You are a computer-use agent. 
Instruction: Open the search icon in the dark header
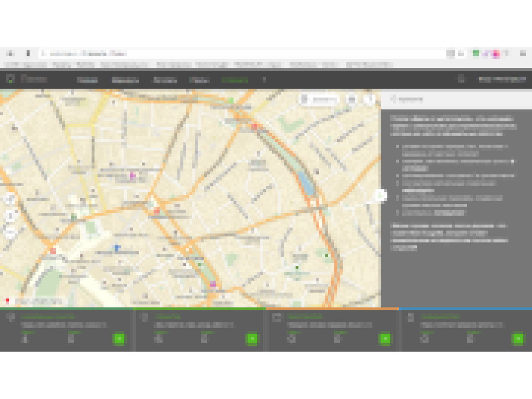tap(461, 79)
